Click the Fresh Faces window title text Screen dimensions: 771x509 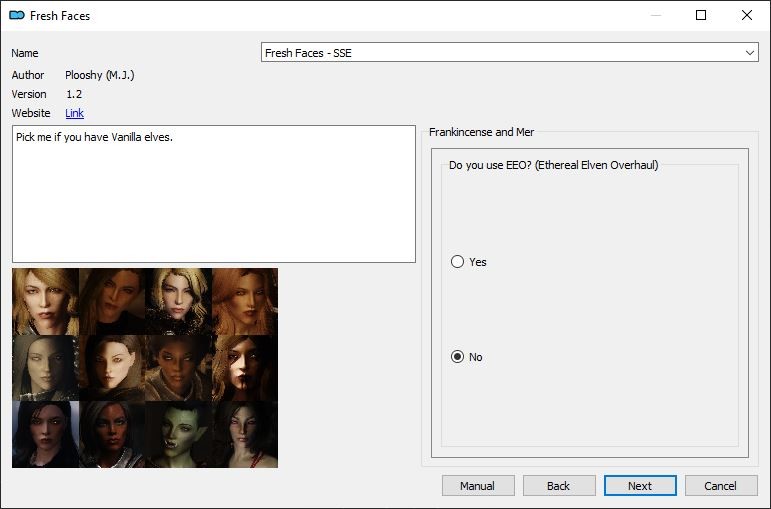click(x=60, y=16)
